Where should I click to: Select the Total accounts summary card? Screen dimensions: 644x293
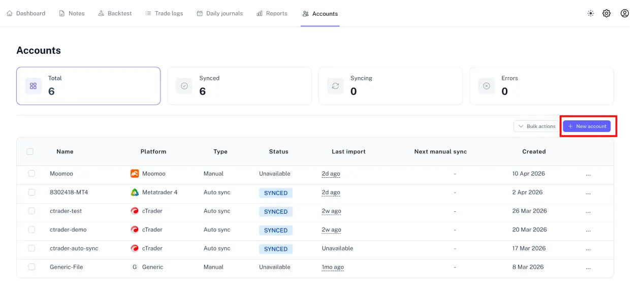[88, 85]
